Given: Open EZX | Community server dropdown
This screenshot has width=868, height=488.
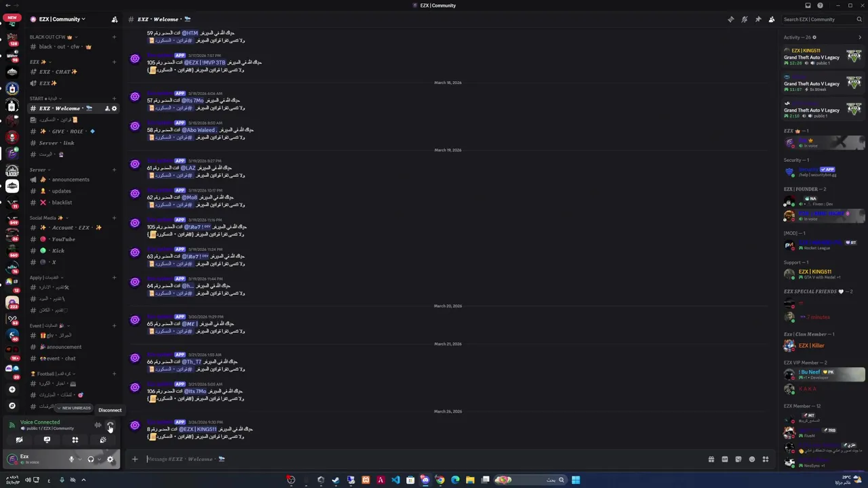Looking at the screenshot, I should tap(61, 19).
